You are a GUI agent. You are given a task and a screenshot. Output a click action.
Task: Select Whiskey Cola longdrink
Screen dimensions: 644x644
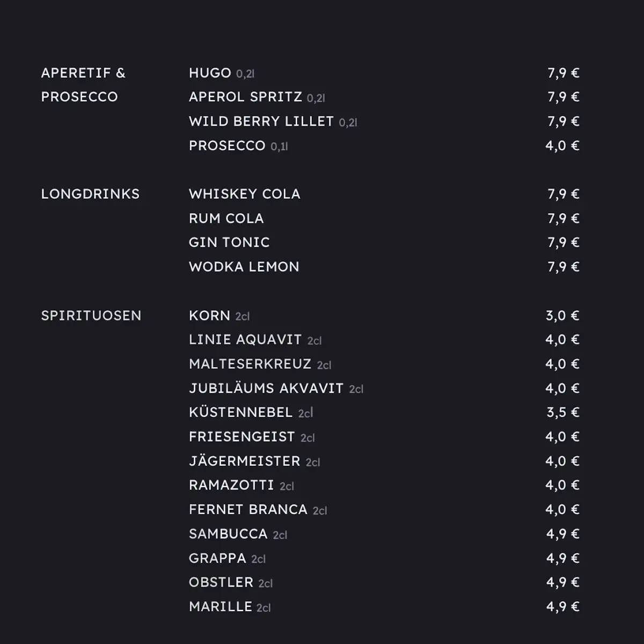pos(244,194)
